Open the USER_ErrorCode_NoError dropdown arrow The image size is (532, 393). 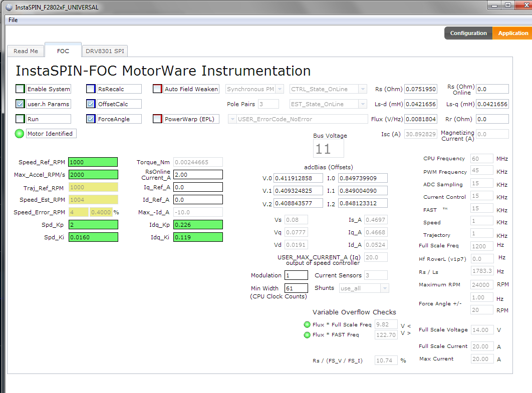coord(232,119)
